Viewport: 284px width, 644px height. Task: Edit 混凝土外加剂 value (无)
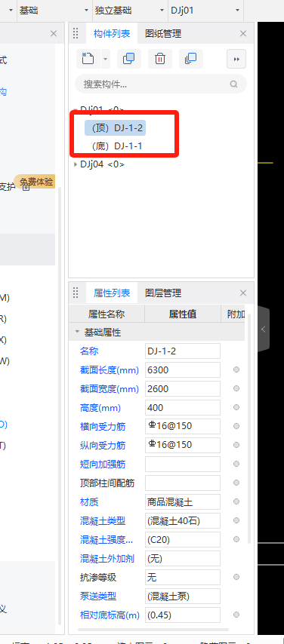[183, 559]
